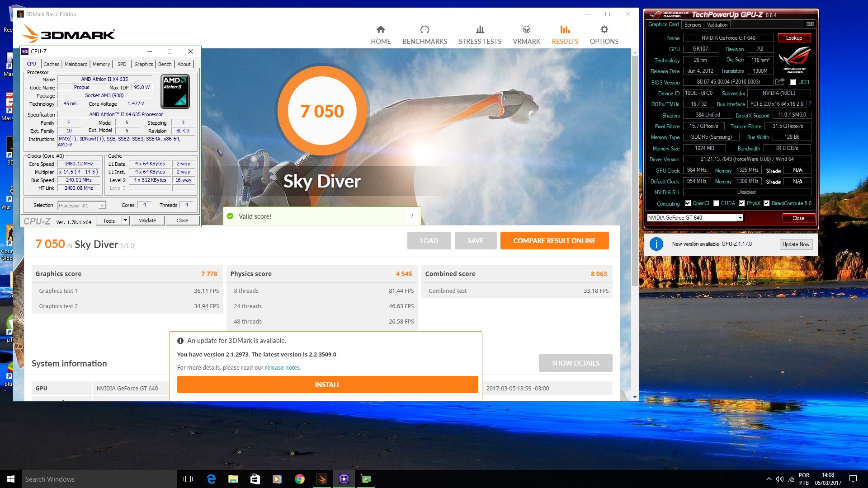Image resolution: width=868 pixels, height=488 pixels.
Task: Click the valid score help question mark
Action: 412,216
